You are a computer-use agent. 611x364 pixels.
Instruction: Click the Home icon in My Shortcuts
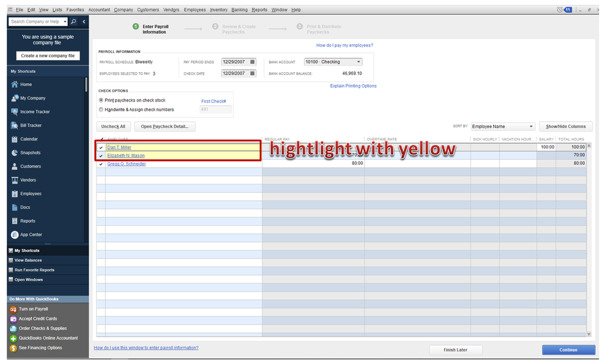[15, 84]
